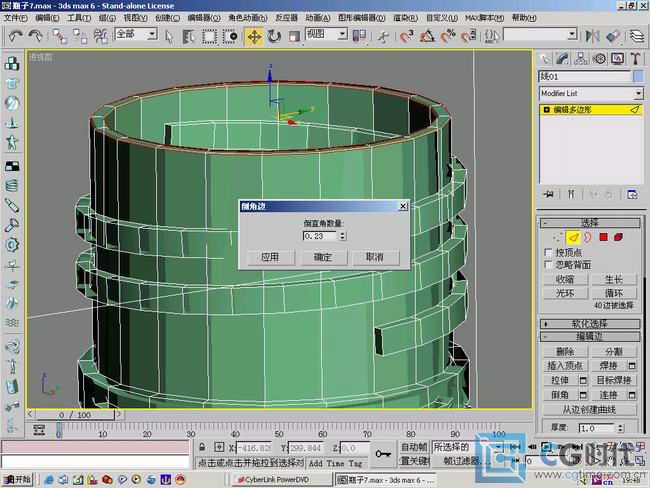
Task: Click the 0 / 100 time slider handle
Action: (75, 415)
